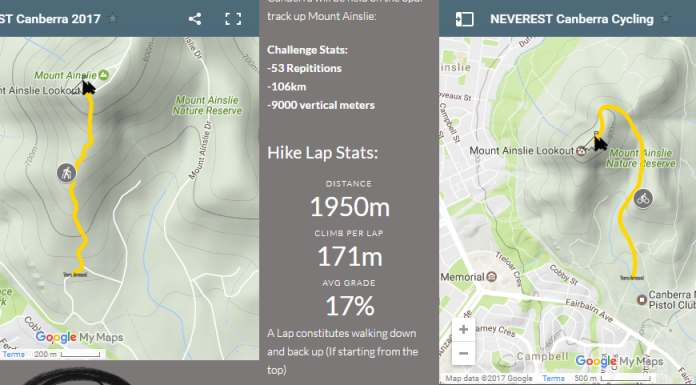Click Google My Maps logo on right map
696x385 pixels.
point(619,361)
